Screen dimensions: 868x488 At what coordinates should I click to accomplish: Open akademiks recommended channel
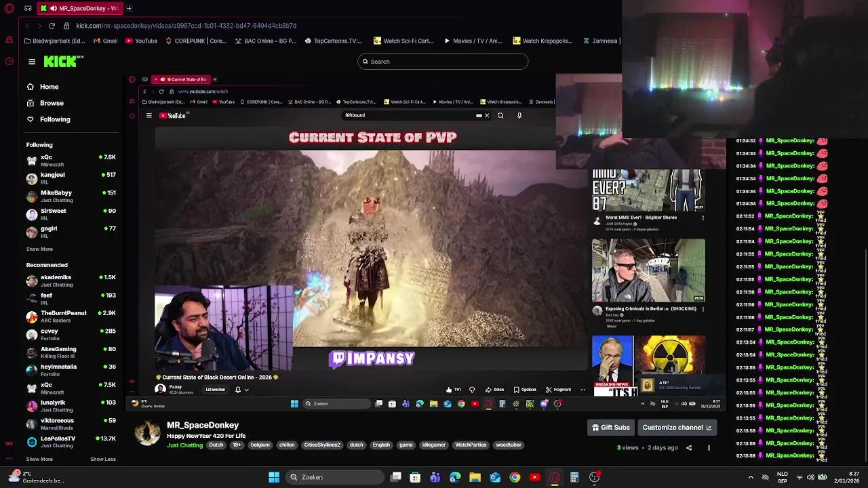(x=71, y=281)
